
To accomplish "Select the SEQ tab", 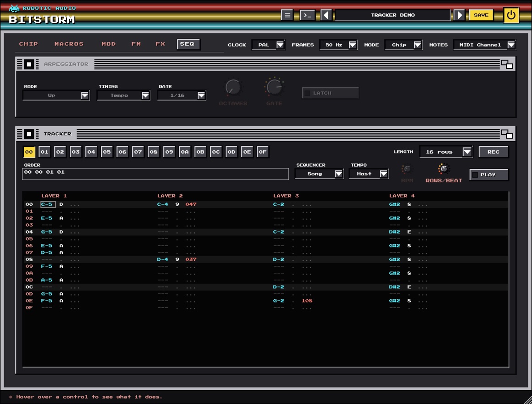I will (x=188, y=44).
